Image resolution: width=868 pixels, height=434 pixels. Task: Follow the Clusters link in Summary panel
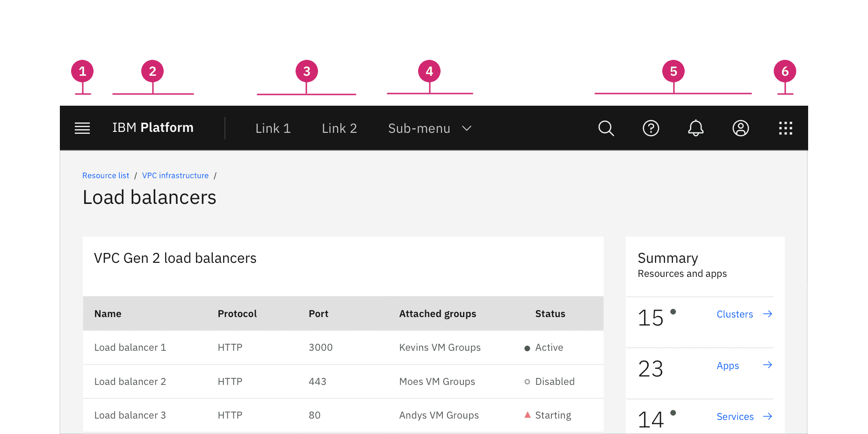(x=735, y=314)
